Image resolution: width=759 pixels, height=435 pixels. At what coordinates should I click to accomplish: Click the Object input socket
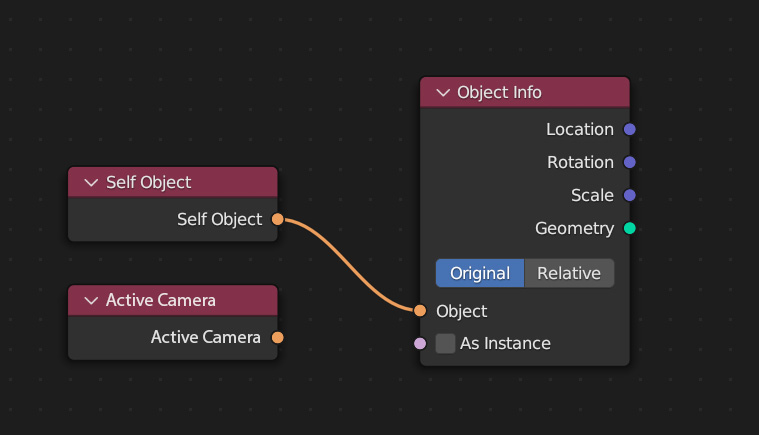[420, 311]
